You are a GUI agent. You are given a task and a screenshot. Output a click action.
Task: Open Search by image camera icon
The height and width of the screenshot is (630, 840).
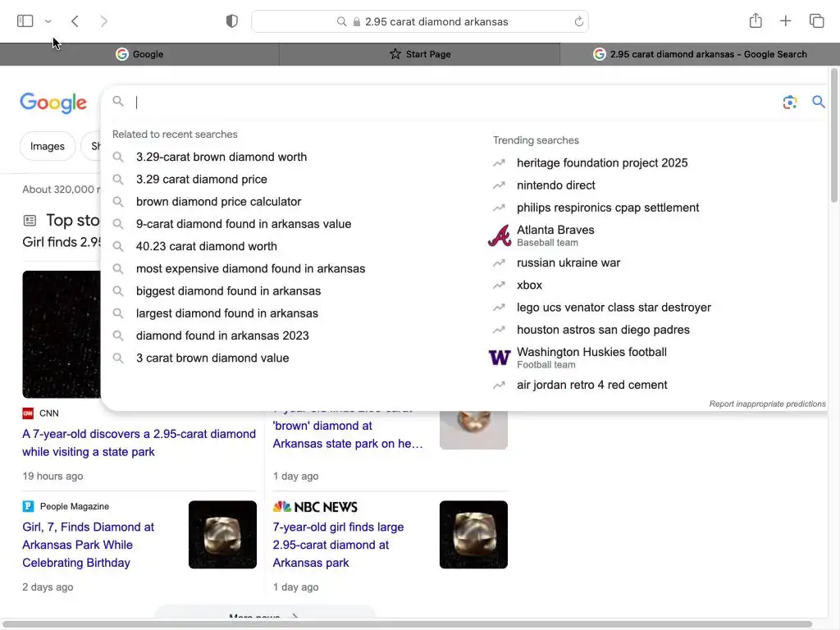pyautogui.click(x=790, y=102)
